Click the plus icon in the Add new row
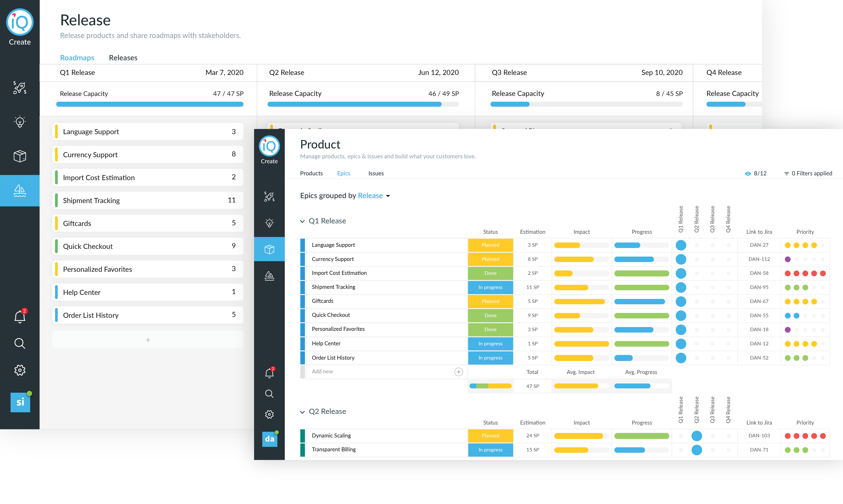The width and height of the screenshot is (843, 504). 459,372
